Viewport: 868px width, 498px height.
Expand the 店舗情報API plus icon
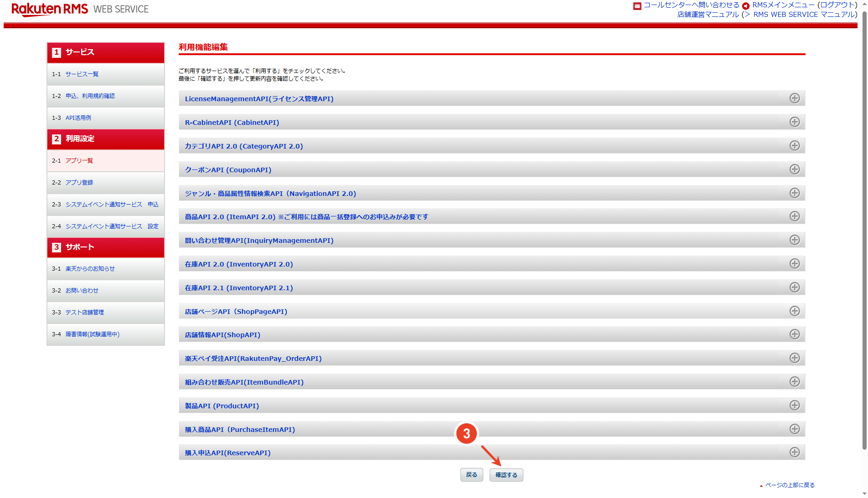coord(795,334)
